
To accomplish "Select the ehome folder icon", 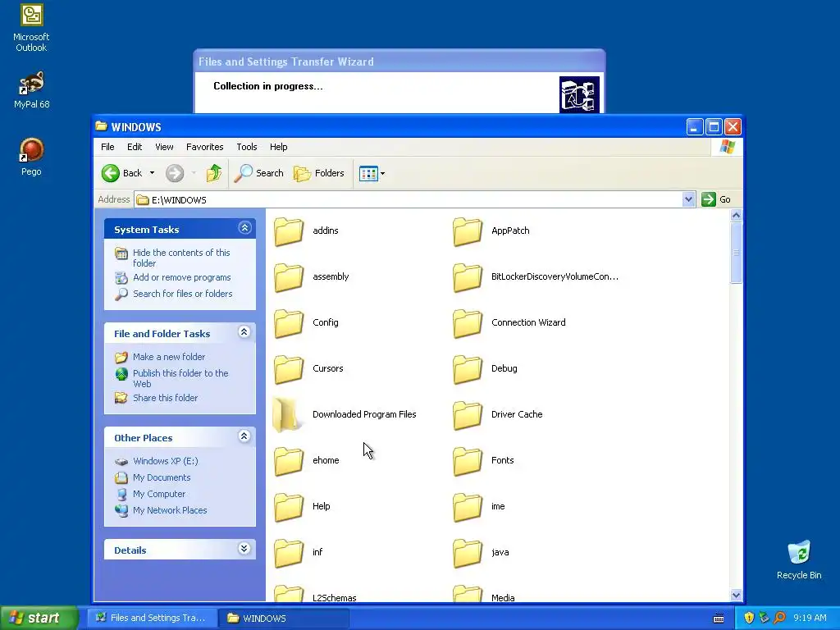I will point(289,461).
